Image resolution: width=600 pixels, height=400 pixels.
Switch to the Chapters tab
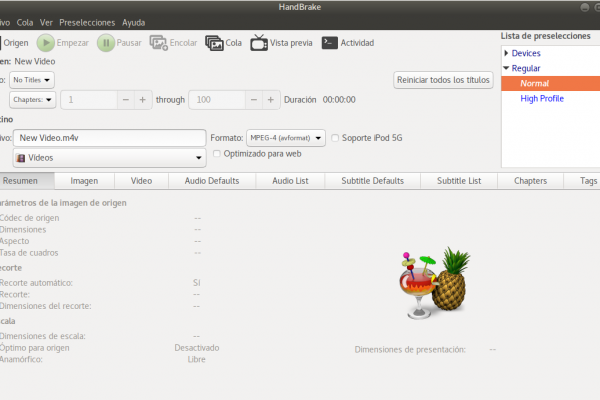click(x=530, y=181)
